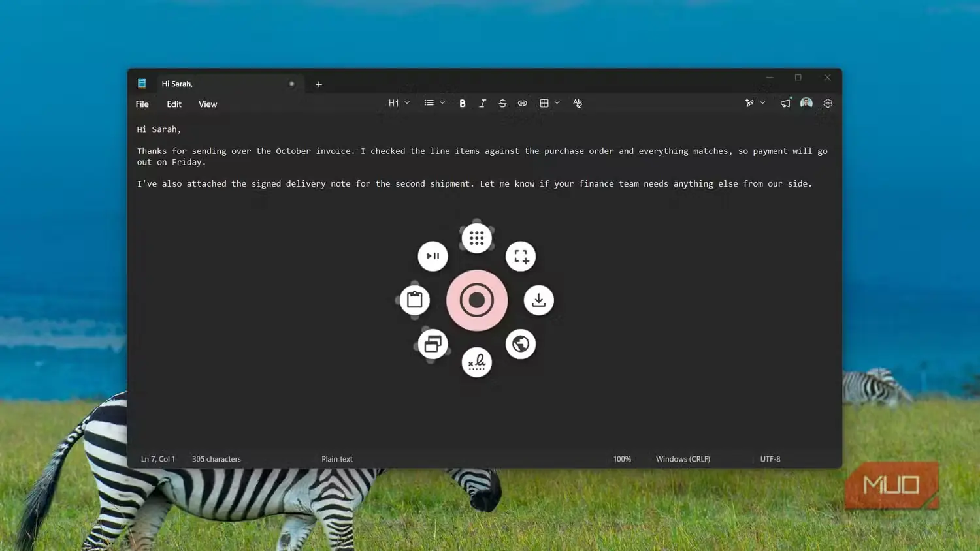
Task: Click the "Ln 7, Col 1" status entry
Action: pos(158,459)
